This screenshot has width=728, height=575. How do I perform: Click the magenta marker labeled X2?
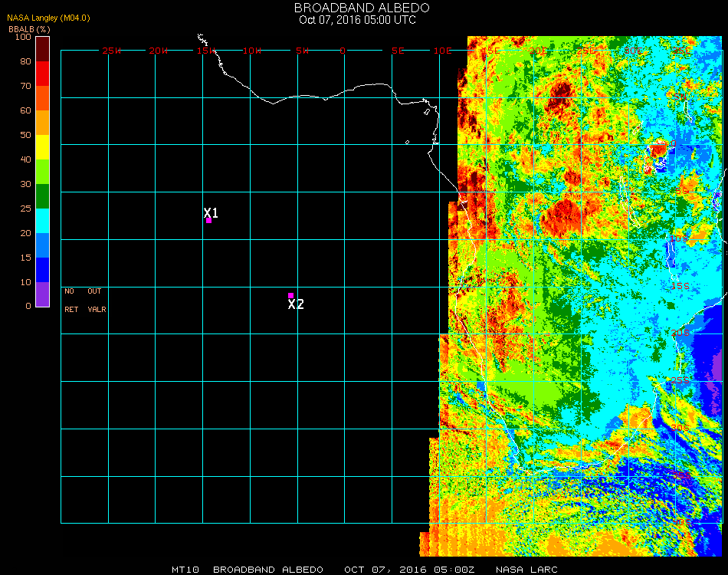pyautogui.click(x=290, y=295)
